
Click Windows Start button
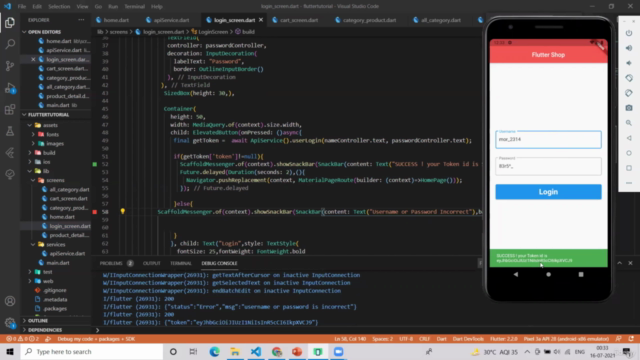(x=10, y=351)
